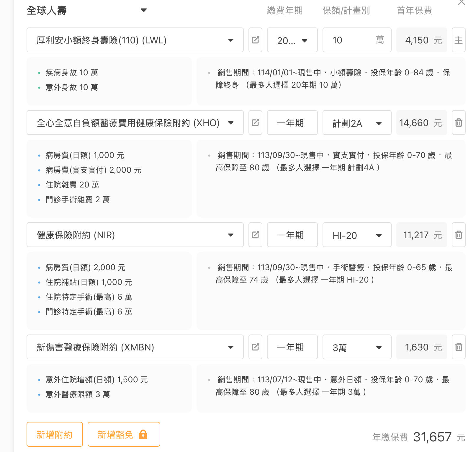Click the 一年期 field in NIR row
The width and height of the screenshot is (476, 452).
click(x=292, y=235)
